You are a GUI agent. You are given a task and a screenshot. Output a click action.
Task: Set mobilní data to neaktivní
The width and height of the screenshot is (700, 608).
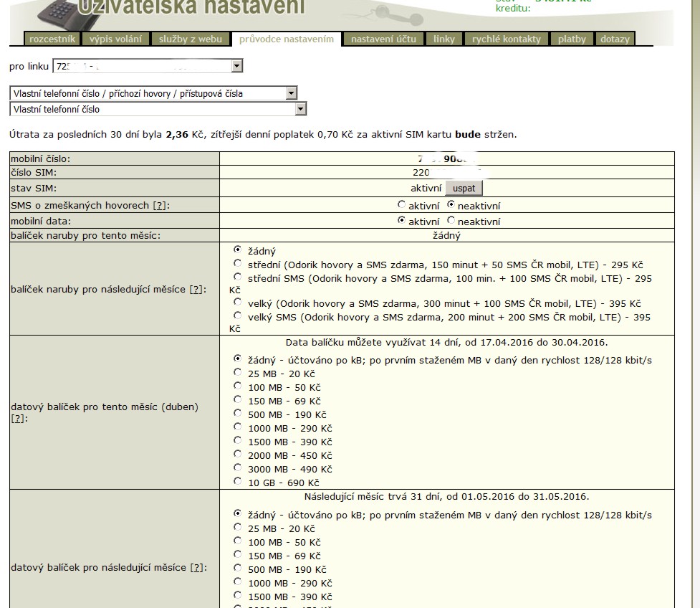pyautogui.click(x=451, y=220)
